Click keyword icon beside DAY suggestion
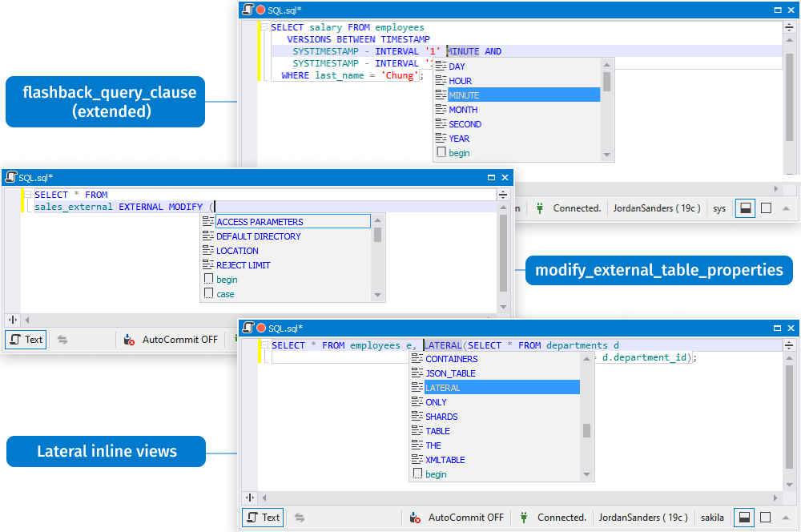The width and height of the screenshot is (801, 532). pos(441,66)
